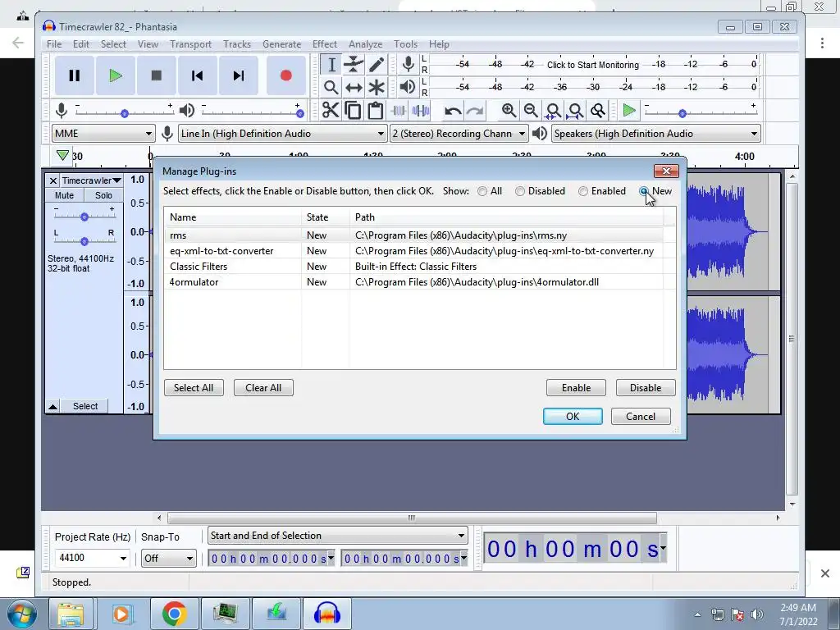The height and width of the screenshot is (630, 840).
Task: Open the Analyze menu
Action: tap(365, 44)
